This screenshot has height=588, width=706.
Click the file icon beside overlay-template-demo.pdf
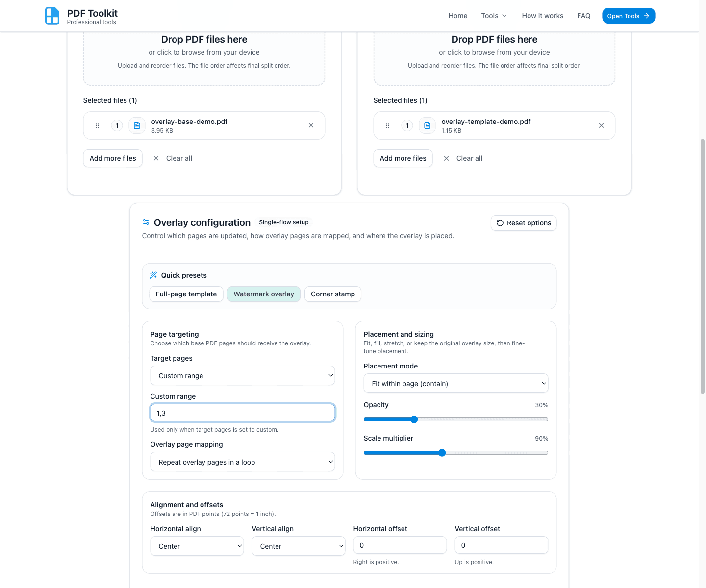[x=427, y=125]
